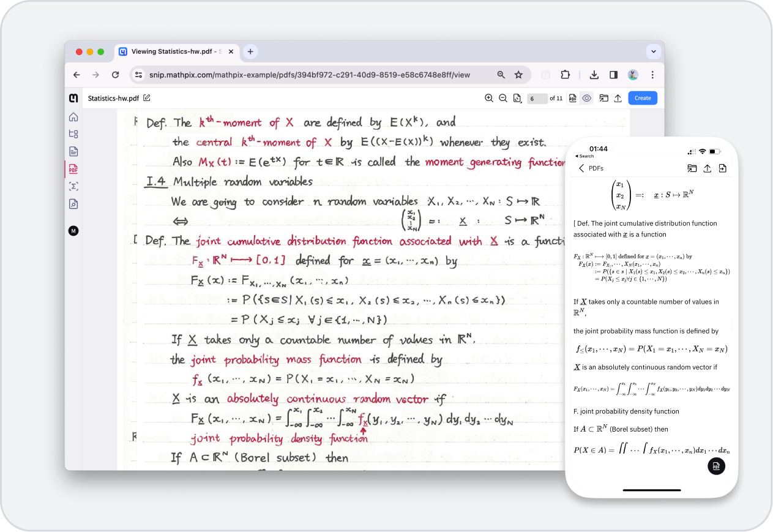
Task: Tap the move-to-folder icon on the phone
Action: pyautogui.click(x=692, y=168)
